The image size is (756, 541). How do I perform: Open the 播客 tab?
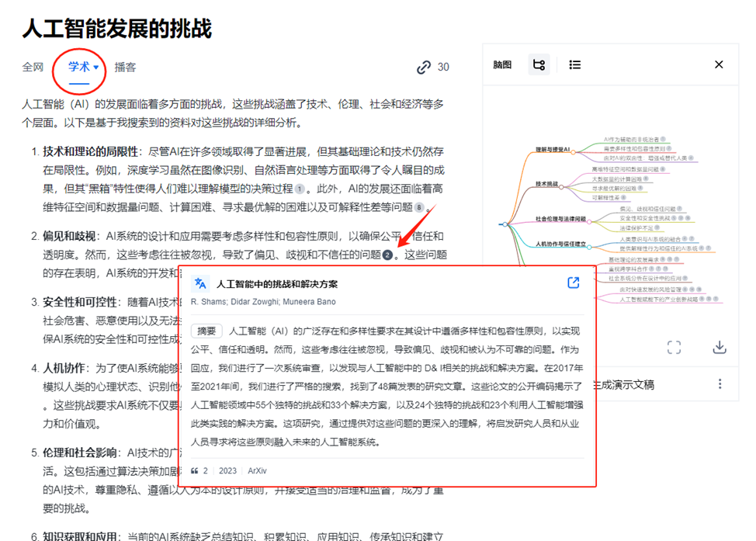coord(126,68)
